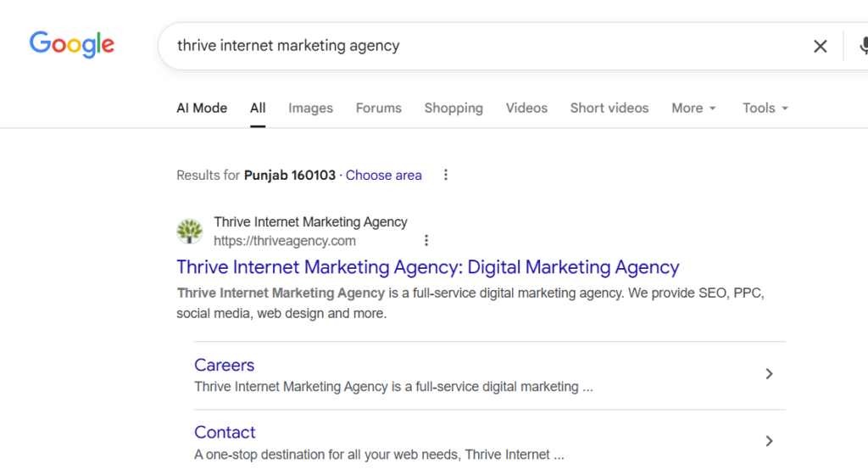Open the Thrive Internet Marketing Agency result title
Viewport: 868px width, 475px height.
pos(427,267)
